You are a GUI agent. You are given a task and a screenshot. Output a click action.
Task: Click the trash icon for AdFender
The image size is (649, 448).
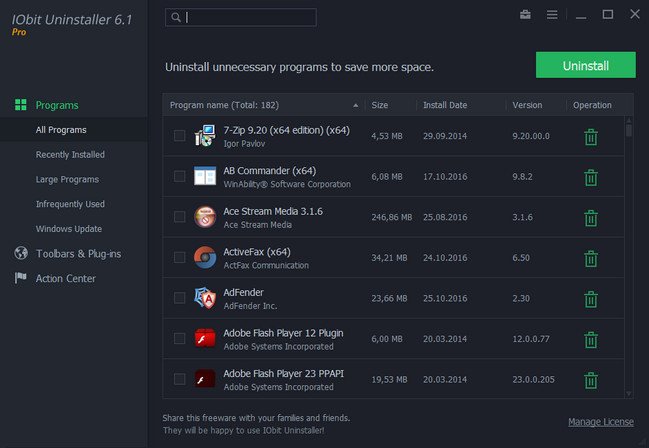coord(591,299)
